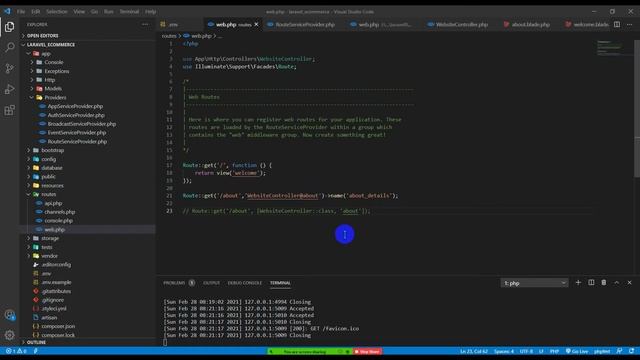Screen dimensions: 640x360
Task: Open the Source Control view
Action: (x=9, y=68)
